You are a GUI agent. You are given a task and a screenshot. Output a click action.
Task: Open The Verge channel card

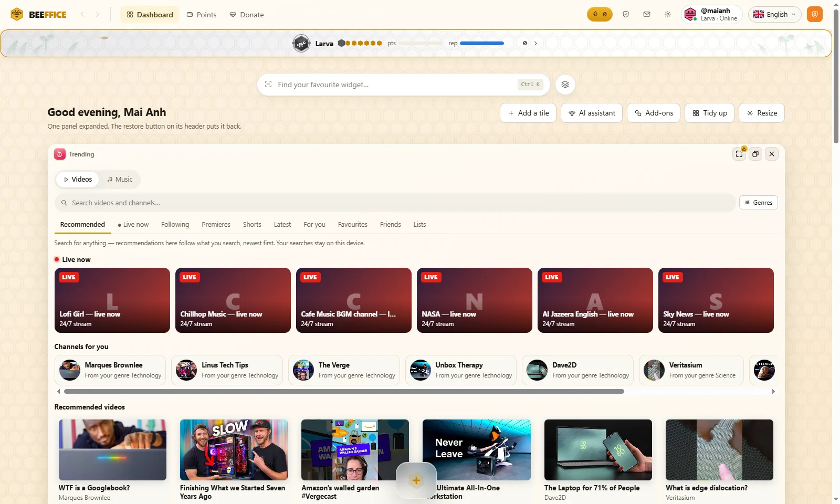(x=344, y=370)
